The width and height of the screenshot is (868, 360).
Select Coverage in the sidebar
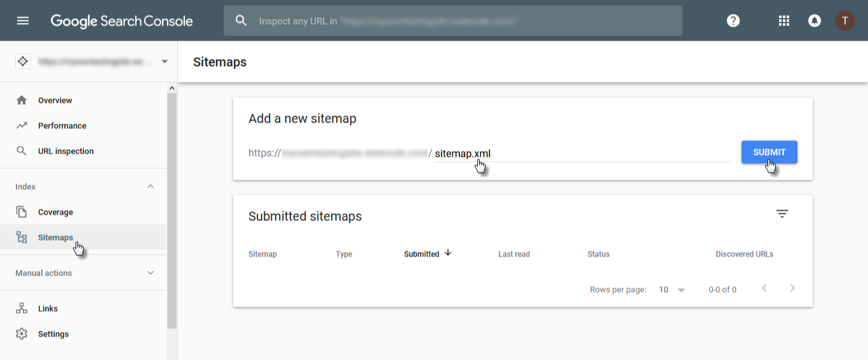coord(55,212)
